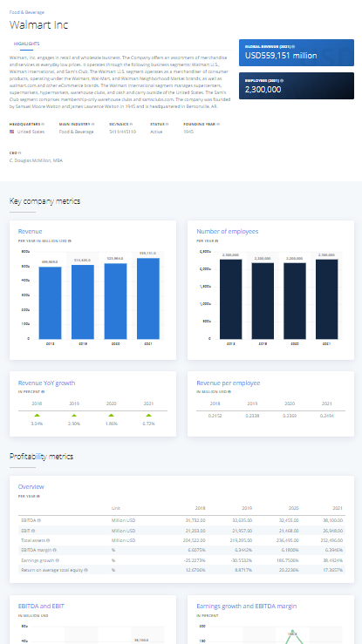Click info icon beside Headquarters label
Viewport: 362px width, 644px height.
point(43,124)
